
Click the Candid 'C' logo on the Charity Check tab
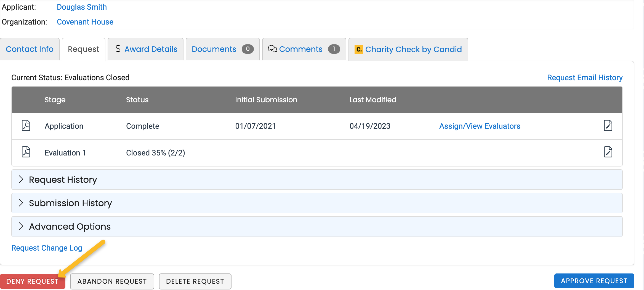point(358,49)
